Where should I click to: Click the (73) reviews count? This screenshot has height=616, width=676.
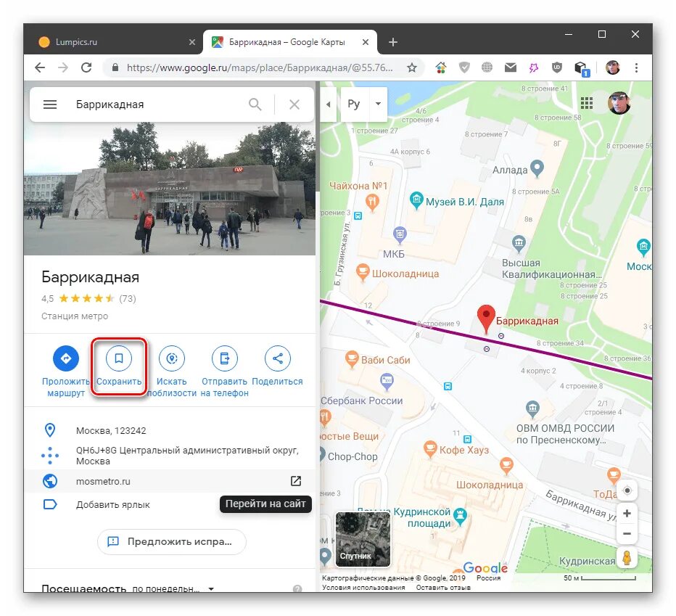point(128,298)
